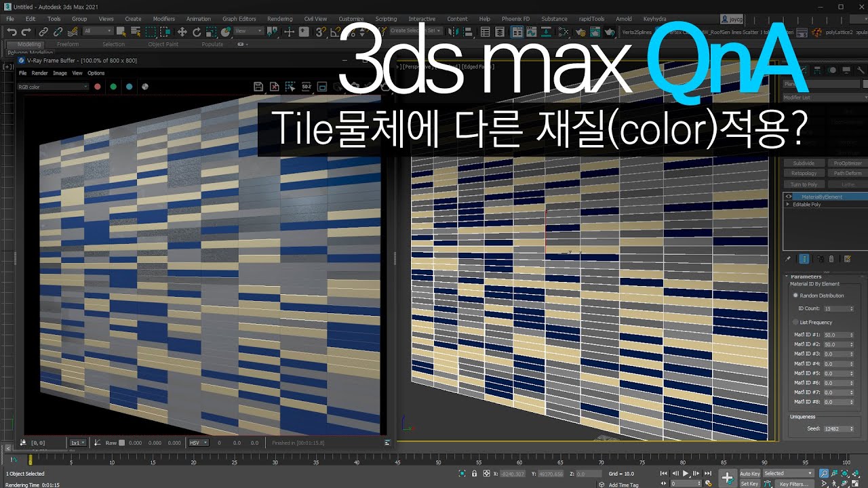The width and height of the screenshot is (868, 488).
Task: Open Render menu in V-Ray Frame Buffer
Action: [x=40, y=73]
